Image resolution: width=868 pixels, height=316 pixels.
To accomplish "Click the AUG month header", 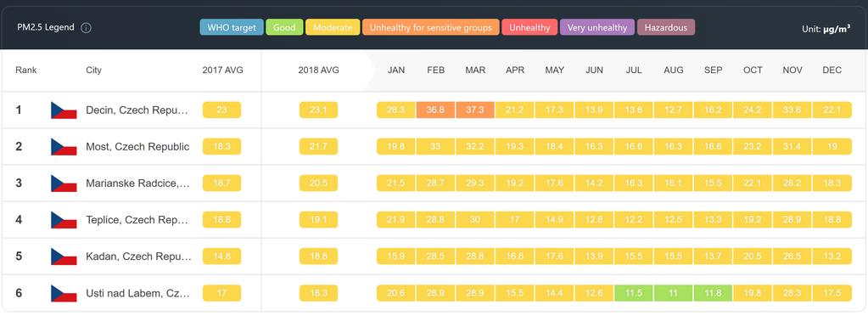I will pyautogui.click(x=674, y=71).
